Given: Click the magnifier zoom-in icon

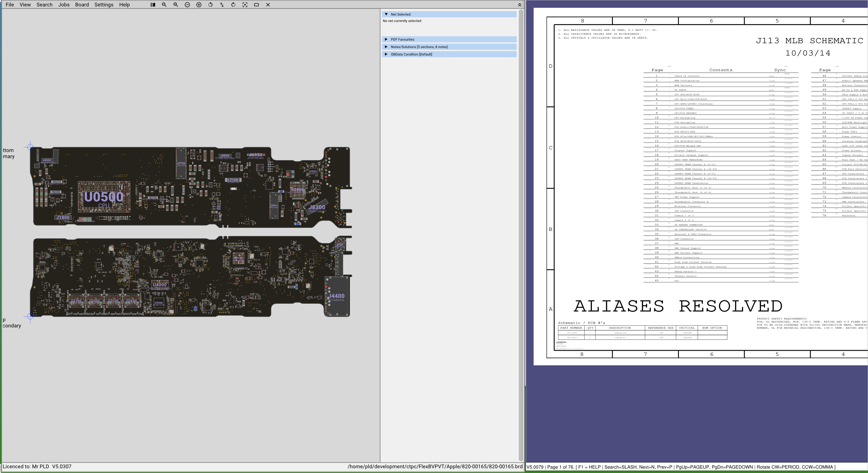Looking at the screenshot, I should (x=176, y=5).
